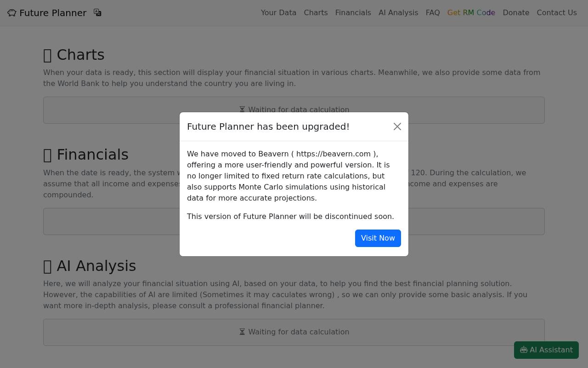The image size is (588, 368).
Task: Click the colorful Get RM Code link
Action: tap(471, 13)
